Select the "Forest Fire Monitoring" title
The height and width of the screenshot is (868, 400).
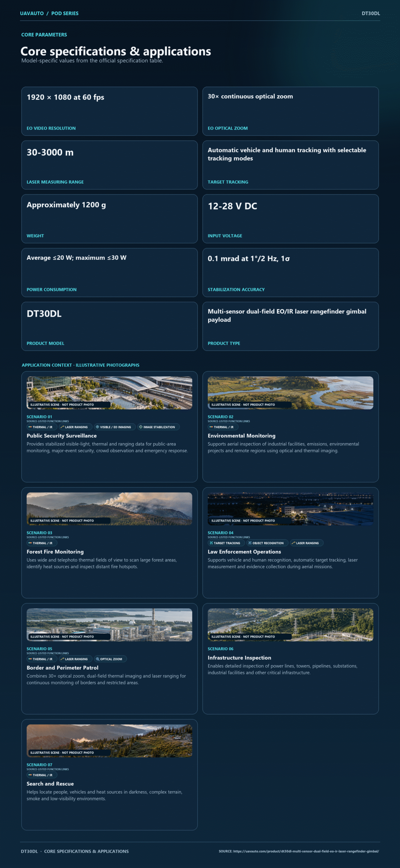(x=55, y=552)
